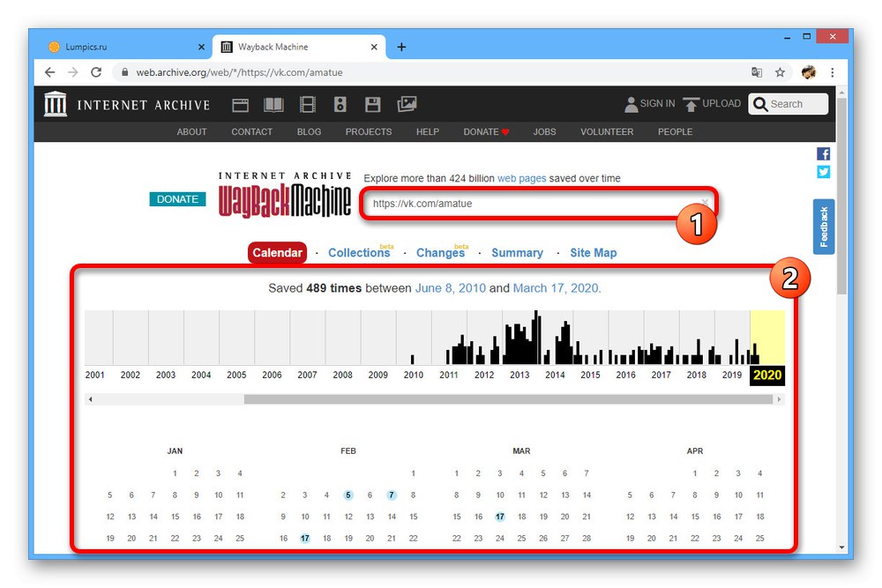
Task: Open the Chrome profile avatar
Action: (808, 72)
